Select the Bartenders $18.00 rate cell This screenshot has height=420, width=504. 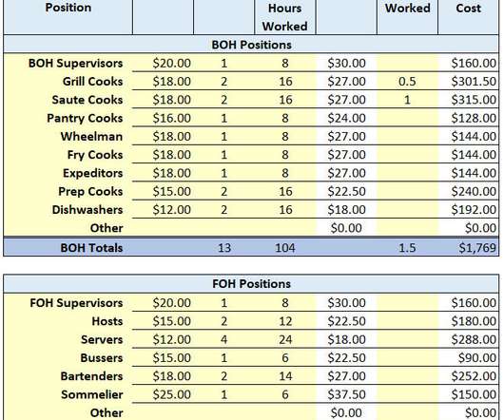tap(163, 375)
